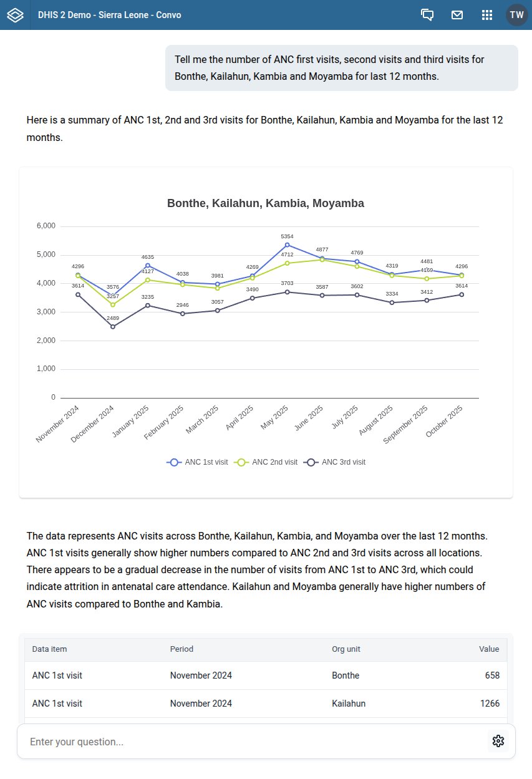The image size is (532, 779).
Task: Toggle ANC 1st visit legend series
Action: 198,462
